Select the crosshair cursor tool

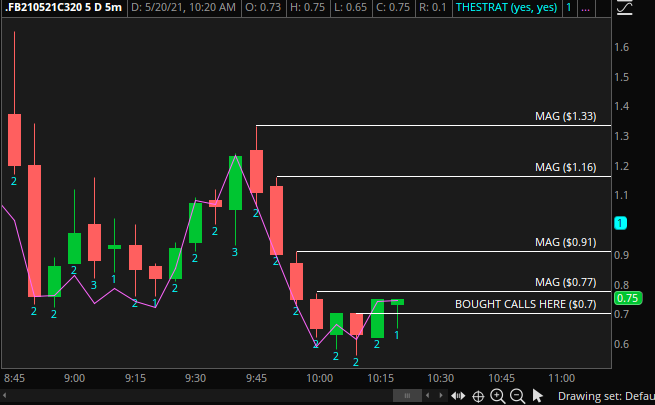(478, 396)
